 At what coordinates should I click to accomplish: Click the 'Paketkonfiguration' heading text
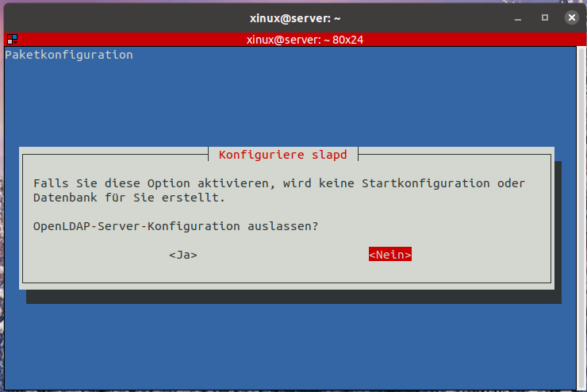[x=69, y=55]
